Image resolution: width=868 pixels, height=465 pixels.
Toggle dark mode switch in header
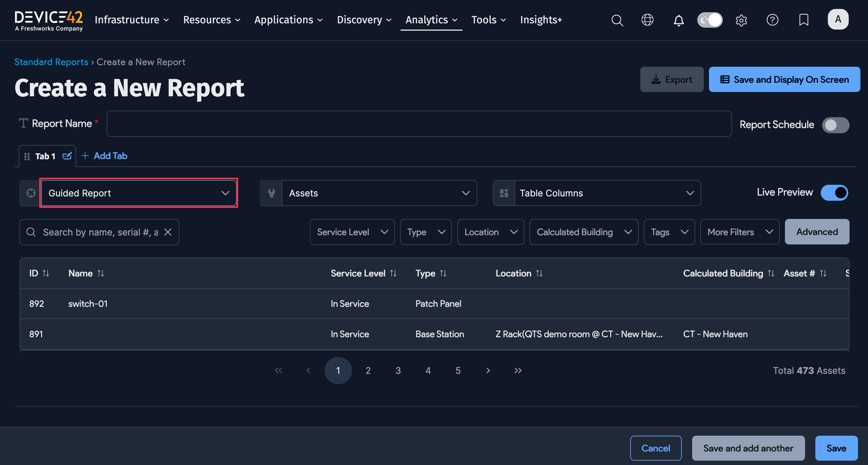click(710, 20)
